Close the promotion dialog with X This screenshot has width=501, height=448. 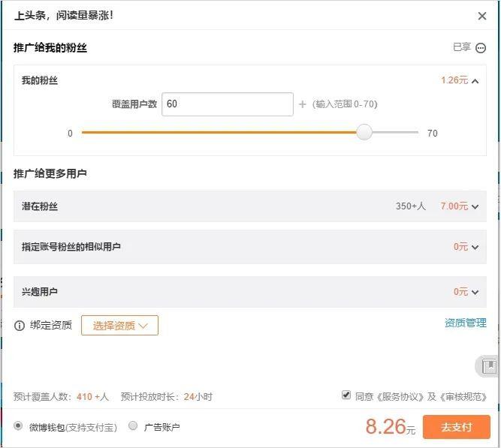click(x=482, y=16)
